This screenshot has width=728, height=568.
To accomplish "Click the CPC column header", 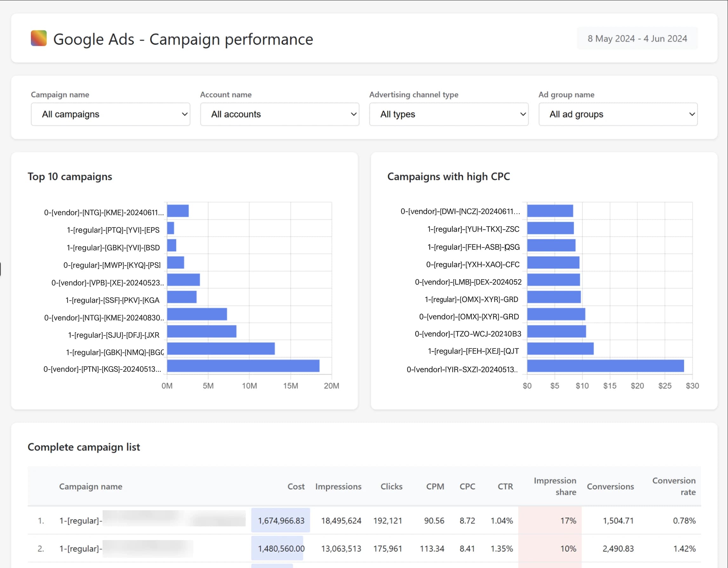I will [467, 486].
